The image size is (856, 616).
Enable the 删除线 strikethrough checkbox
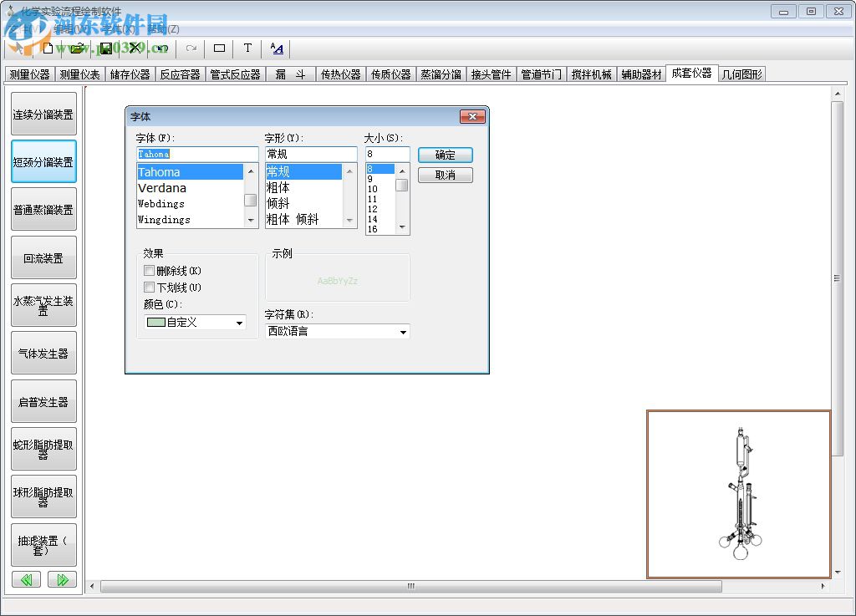(x=149, y=270)
